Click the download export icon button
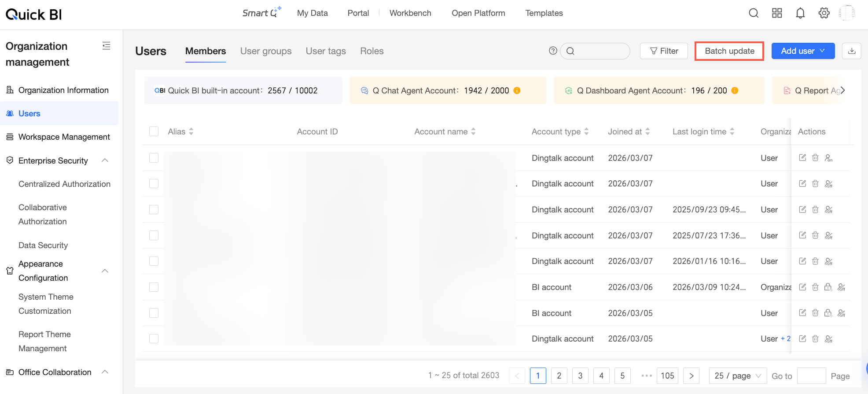868x394 pixels. [852, 51]
